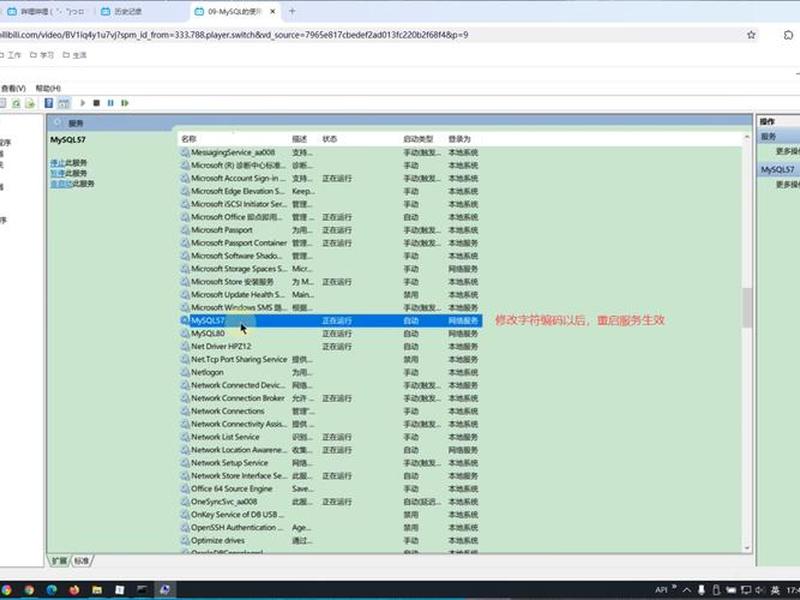Click the services list vertical scrollbar thumb
The width and height of the screenshot is (800, 600).
pos(747,308)
